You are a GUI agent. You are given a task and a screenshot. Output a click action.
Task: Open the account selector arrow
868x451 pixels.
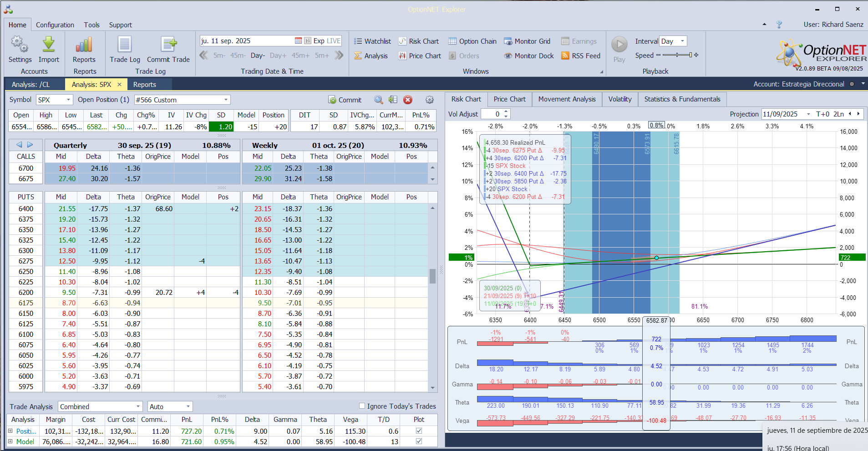(863, 84)
